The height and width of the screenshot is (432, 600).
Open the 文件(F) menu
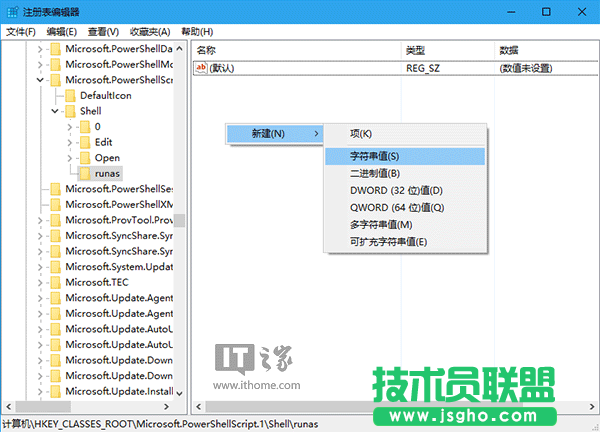click(21, 32)
